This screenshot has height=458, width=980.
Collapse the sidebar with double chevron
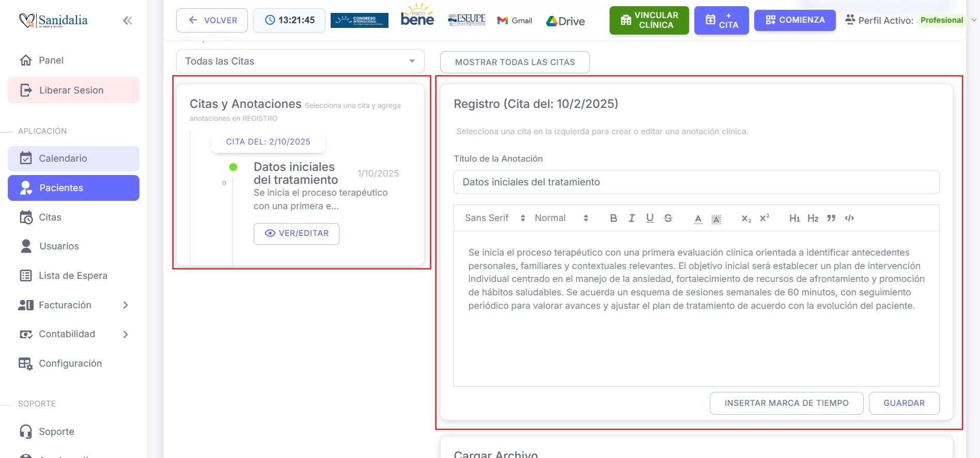coord(127,21)
